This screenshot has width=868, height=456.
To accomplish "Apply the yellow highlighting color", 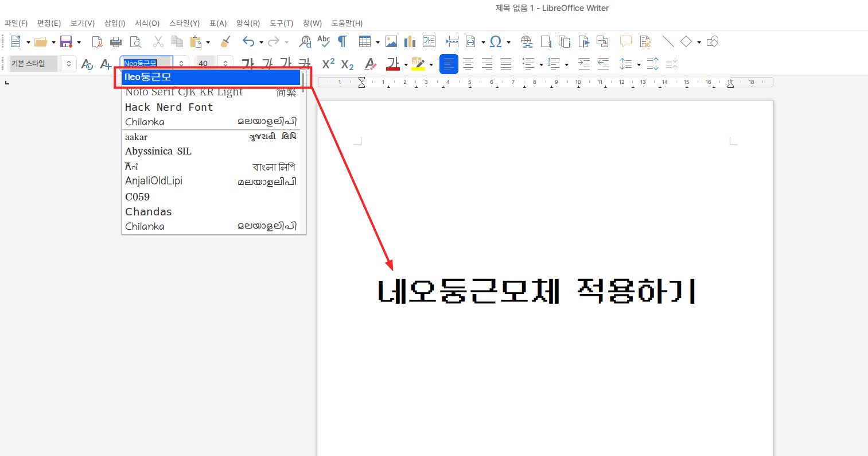I will 418,64.
